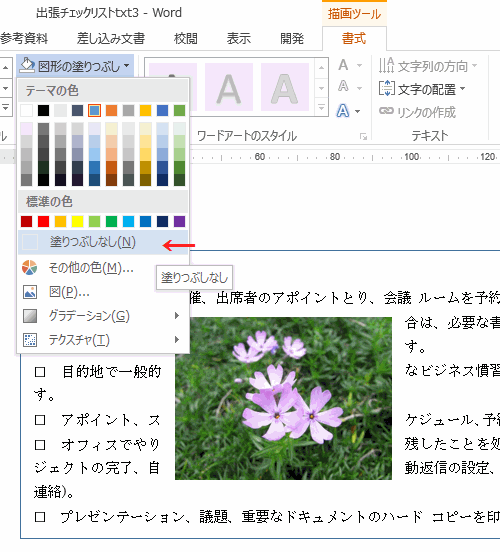500x552 pixels.
Task: Open the 差し込み文書 ribbon tab
Action: tap(111, 38)
